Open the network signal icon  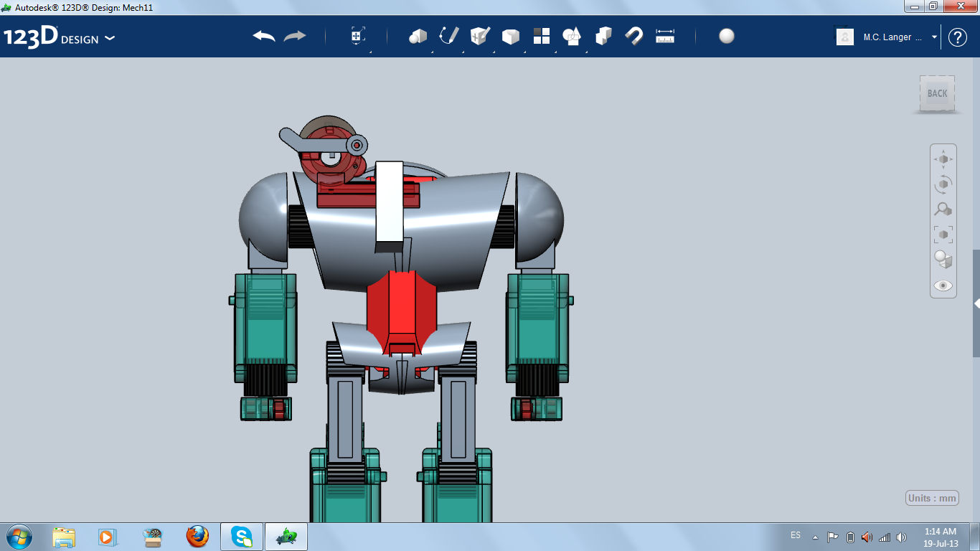[x=884, y=537]
